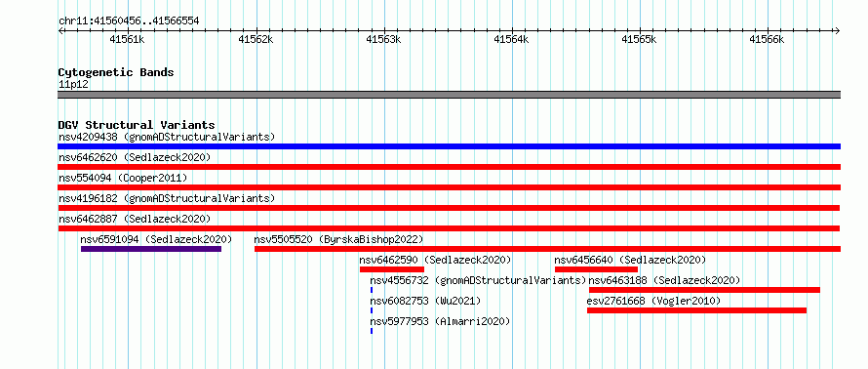Image resolution: width=868 pixels, height=369 pixels.
Task: Open variant label nsv6591094 (Sedlazeck2020)
Action: point(156,239)
